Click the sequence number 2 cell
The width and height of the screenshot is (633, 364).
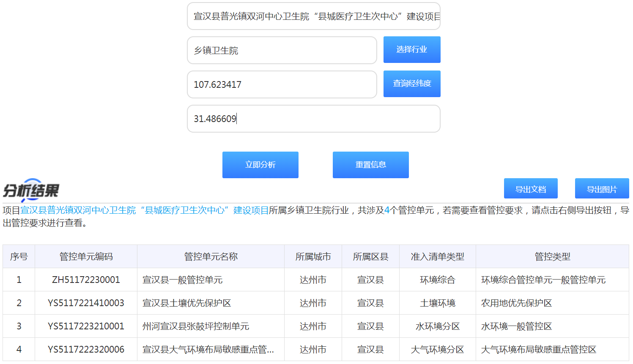point(19,303)
